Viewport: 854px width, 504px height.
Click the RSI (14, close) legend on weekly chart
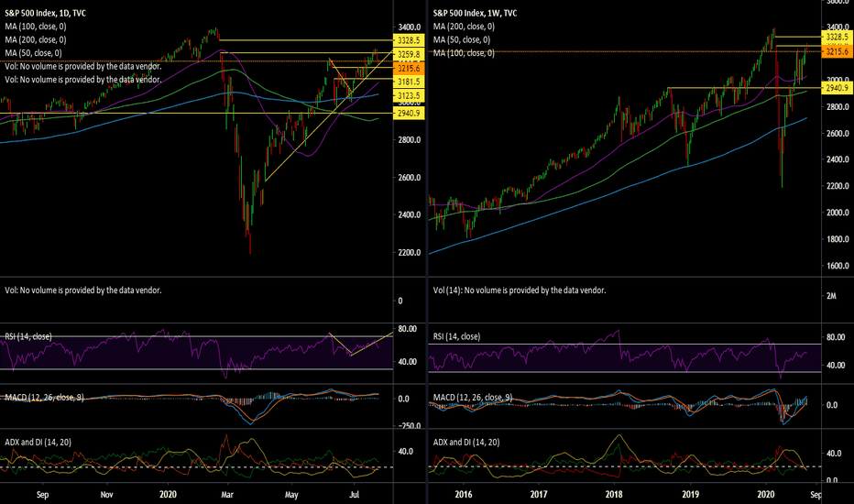click(457, 336)
